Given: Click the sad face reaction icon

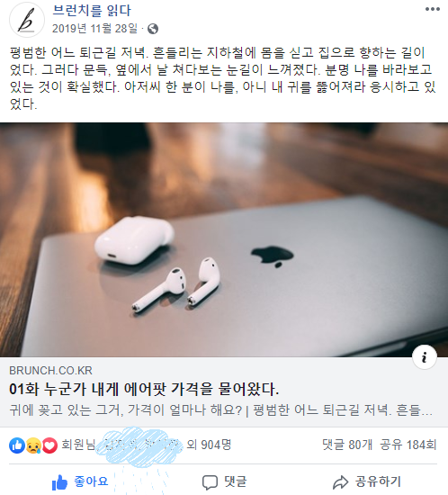Looking at the screenshot, I should (33, 445).
